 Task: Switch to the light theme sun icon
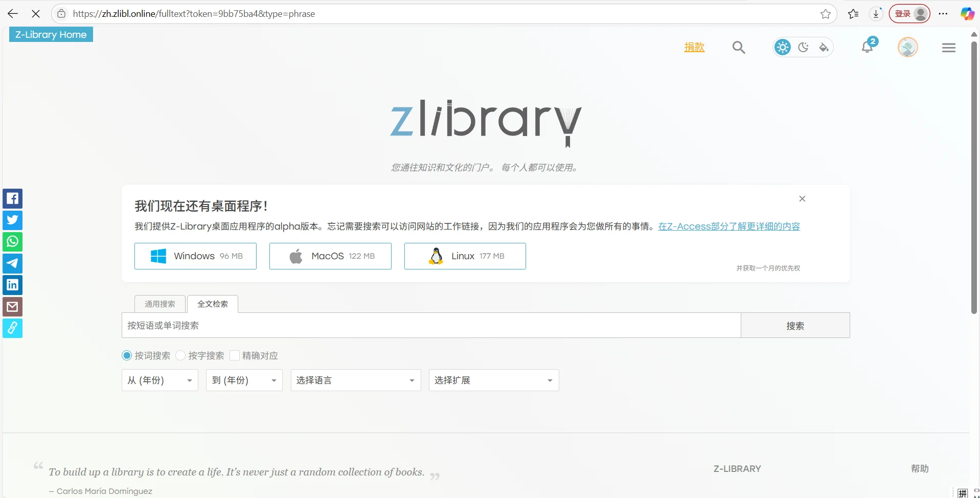pyautogui.click(x=783, y=48)
